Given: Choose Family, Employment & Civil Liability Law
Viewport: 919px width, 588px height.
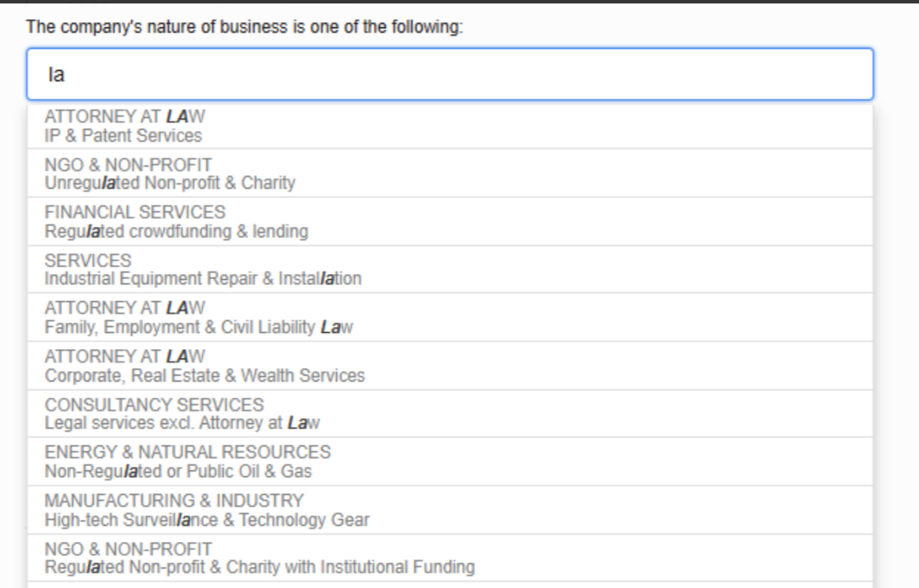Looking at the screenshot, I should pos(199,327).
